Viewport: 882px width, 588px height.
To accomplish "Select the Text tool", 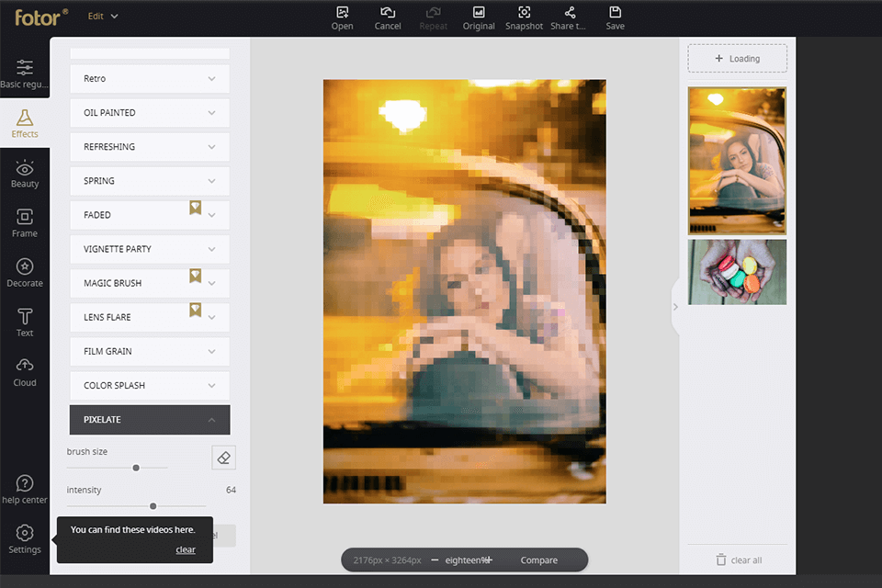I will coord(25,323).
